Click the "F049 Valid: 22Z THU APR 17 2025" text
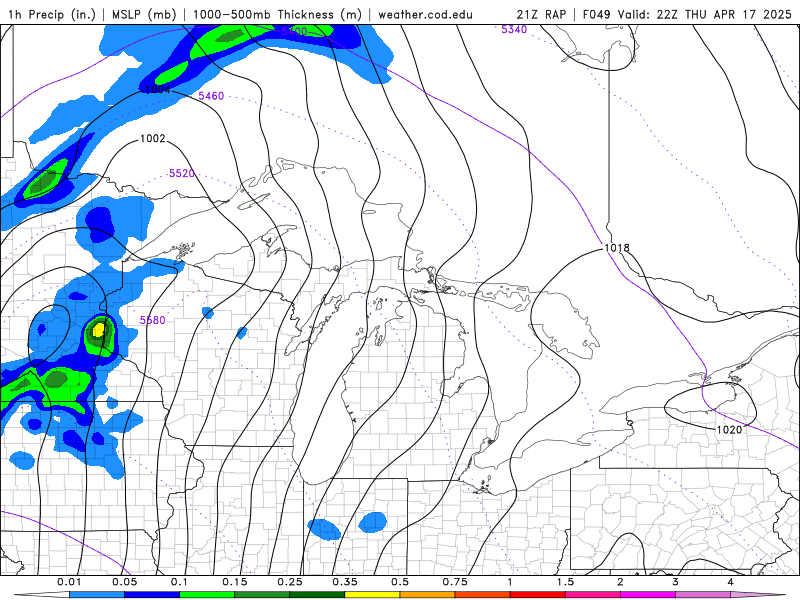Screen dimensions: 800x600 [x=687, y=14]
